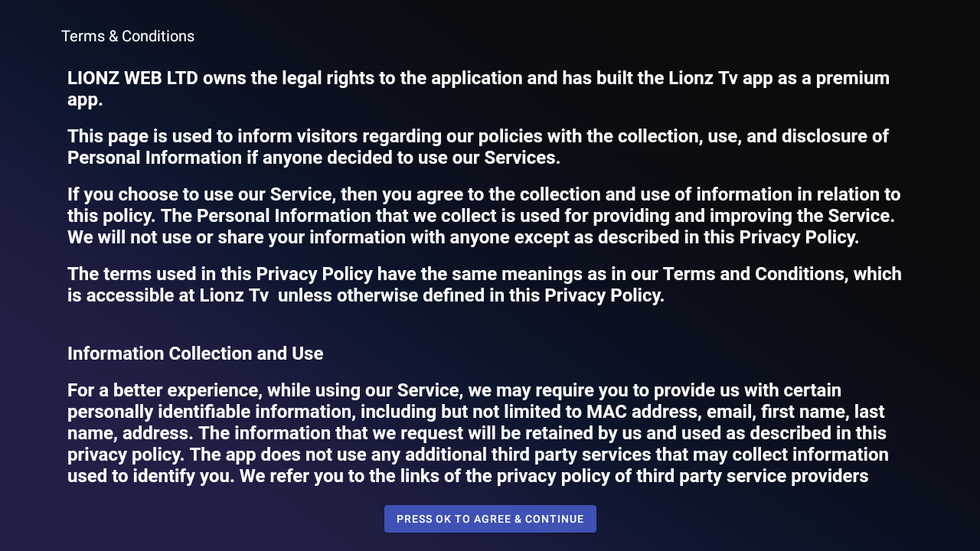The height and width of the screenshot is (551, 980).
Task: Click the word 'email' in the information paragraph
Action: coord(730,412)
